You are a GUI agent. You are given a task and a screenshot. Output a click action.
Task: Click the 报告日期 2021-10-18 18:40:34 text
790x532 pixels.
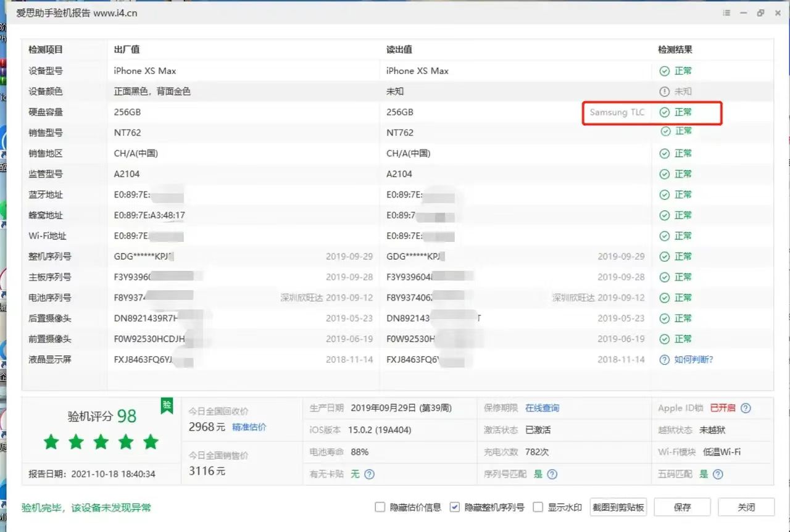[92, 475]
